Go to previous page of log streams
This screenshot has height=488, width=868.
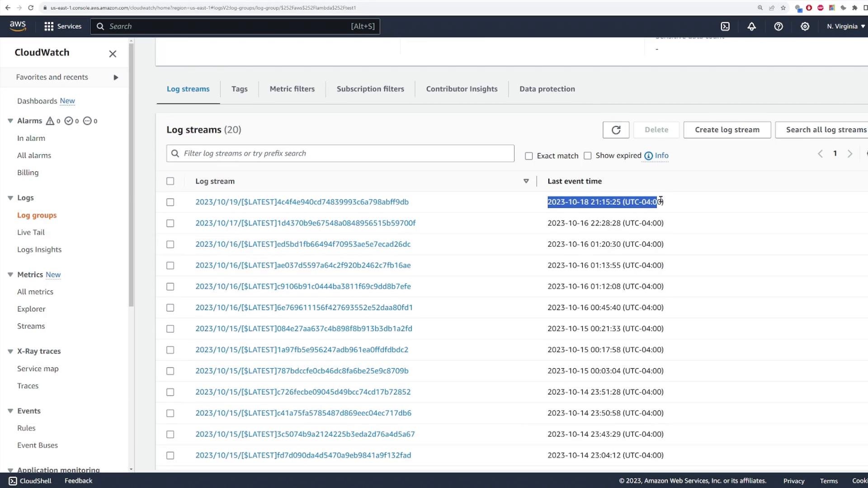point(820,154)
